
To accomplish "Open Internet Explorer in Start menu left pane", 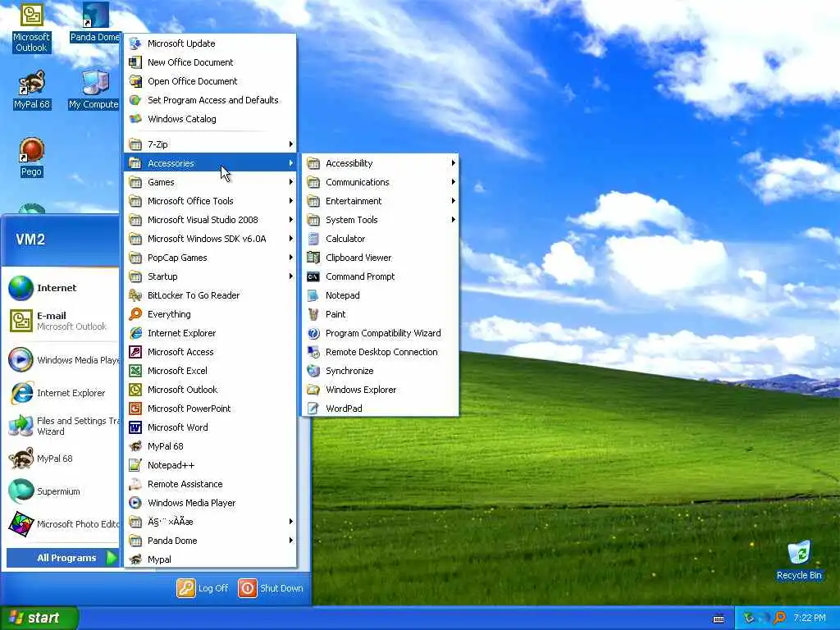I will [62, 393].
